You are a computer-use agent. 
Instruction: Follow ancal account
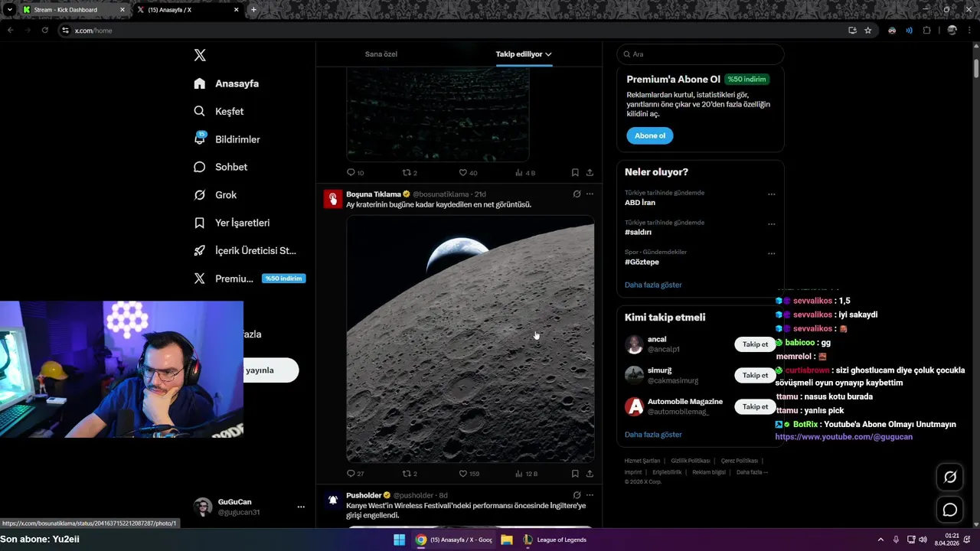[755, 344]
